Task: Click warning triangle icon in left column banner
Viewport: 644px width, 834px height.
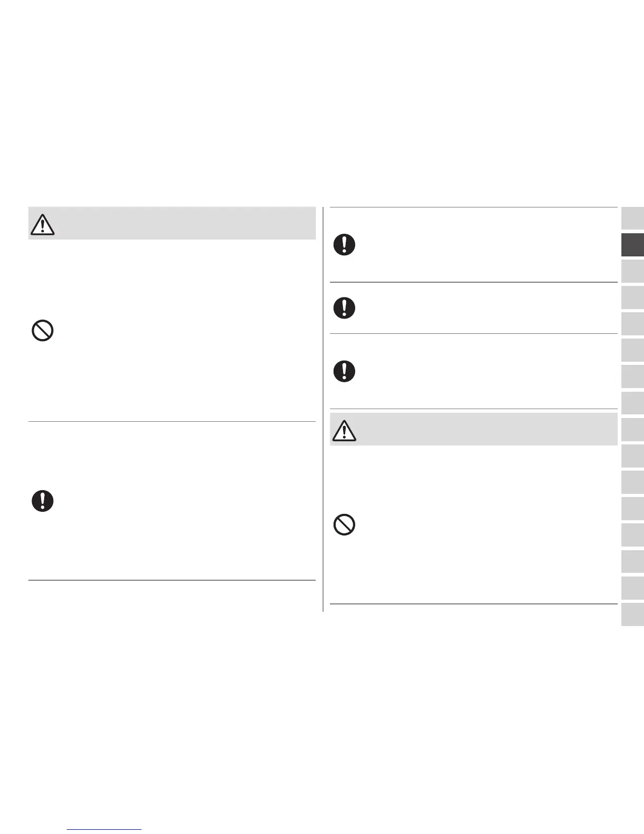Action: click(x=43, y=225)
